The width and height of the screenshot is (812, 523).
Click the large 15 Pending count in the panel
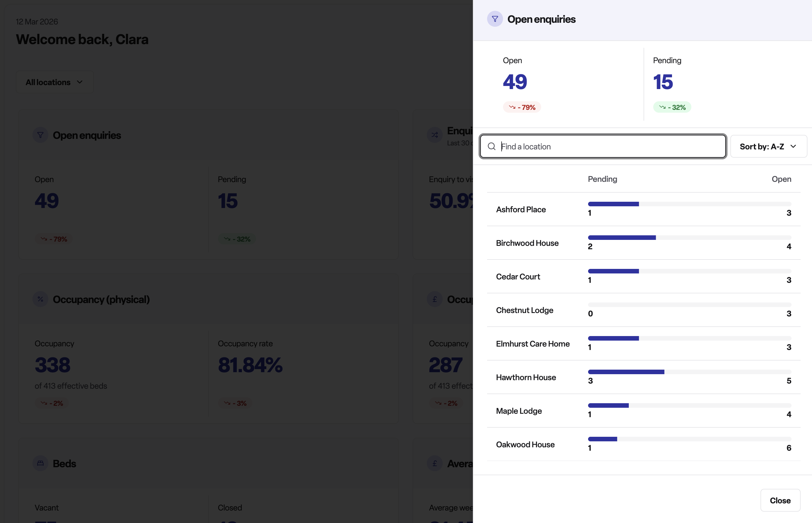tap(663, 82)
